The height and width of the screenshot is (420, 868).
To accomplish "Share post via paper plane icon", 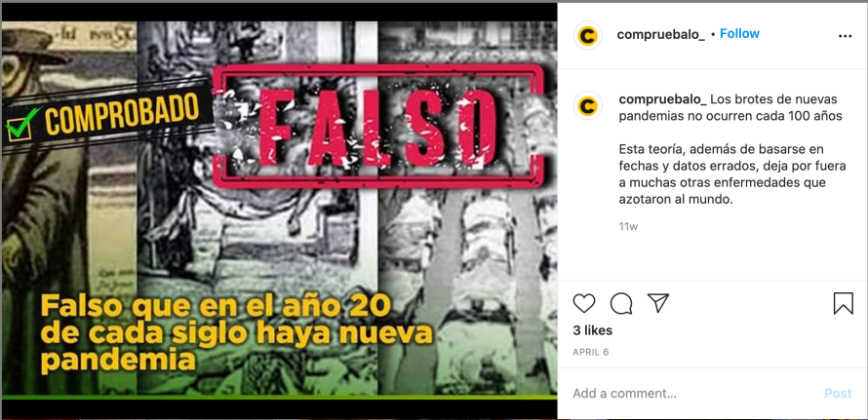I will point(658,303).
